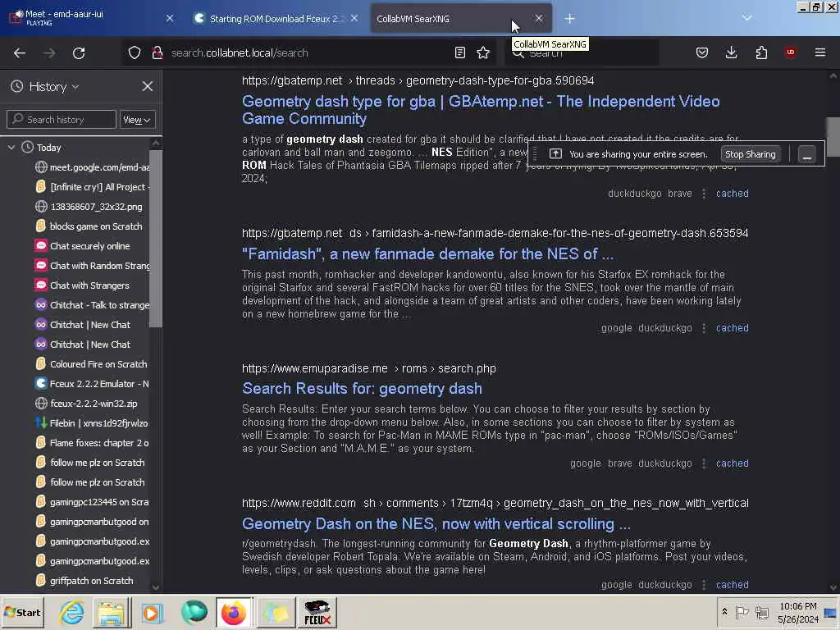Click the browser search box
The height and width of the screenshot is (630, 840).
click(584, 53)
